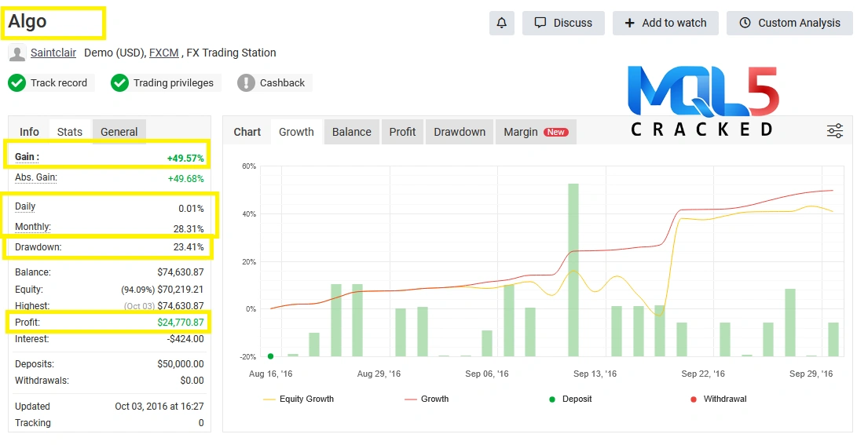868x445 pixels.
Task: Open chart settings sliders icon
Action: click(835, 131)
